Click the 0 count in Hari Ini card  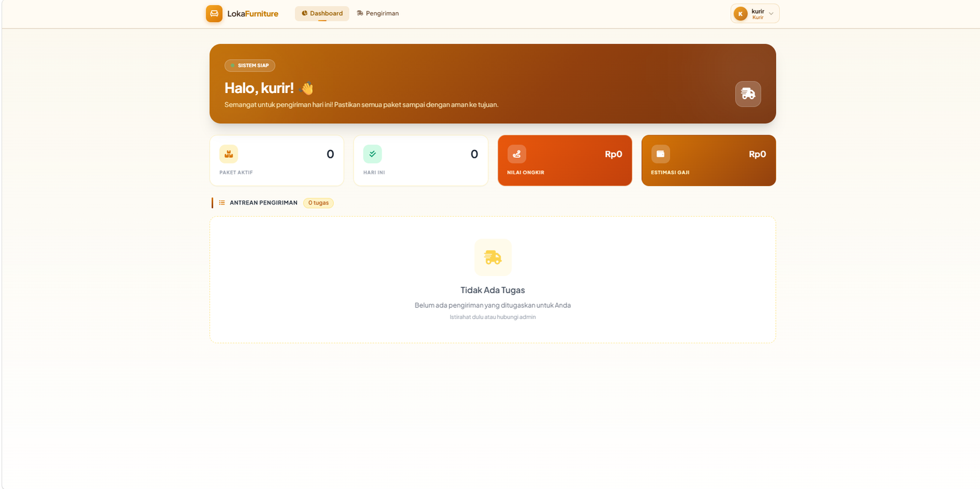click(x=474, y=154)
